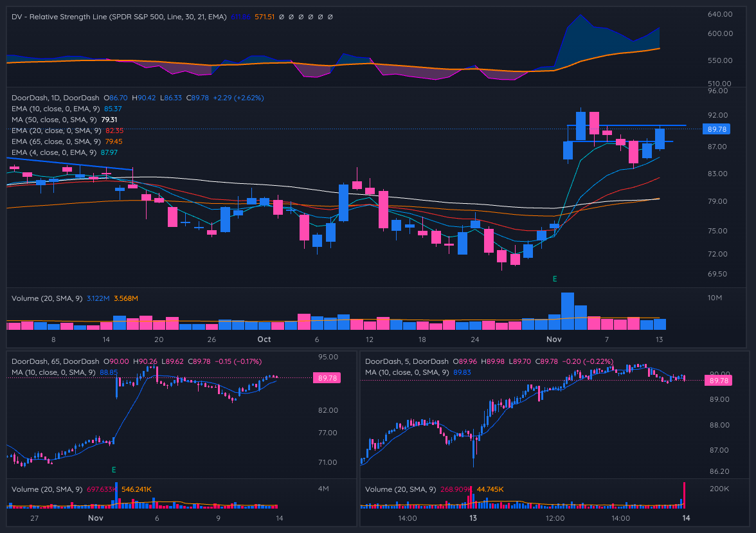
Task: Select the 'DoorDash, 65, DoorDash' chart title
Action: click(55, 361)
